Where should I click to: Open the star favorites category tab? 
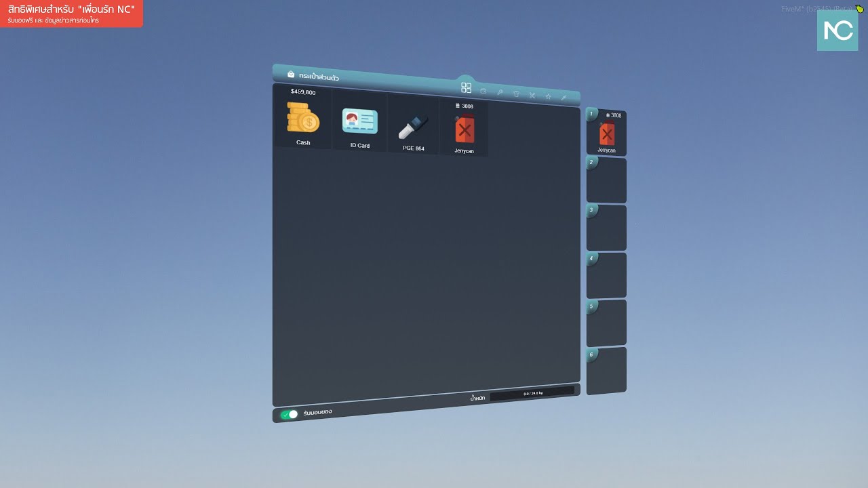548,96
